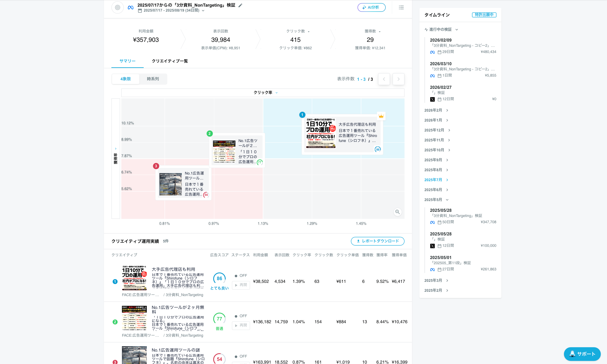Go to the next page arrow
Image resolution: width=607 pixels, height=364 pixels.
tap(398, 79)
